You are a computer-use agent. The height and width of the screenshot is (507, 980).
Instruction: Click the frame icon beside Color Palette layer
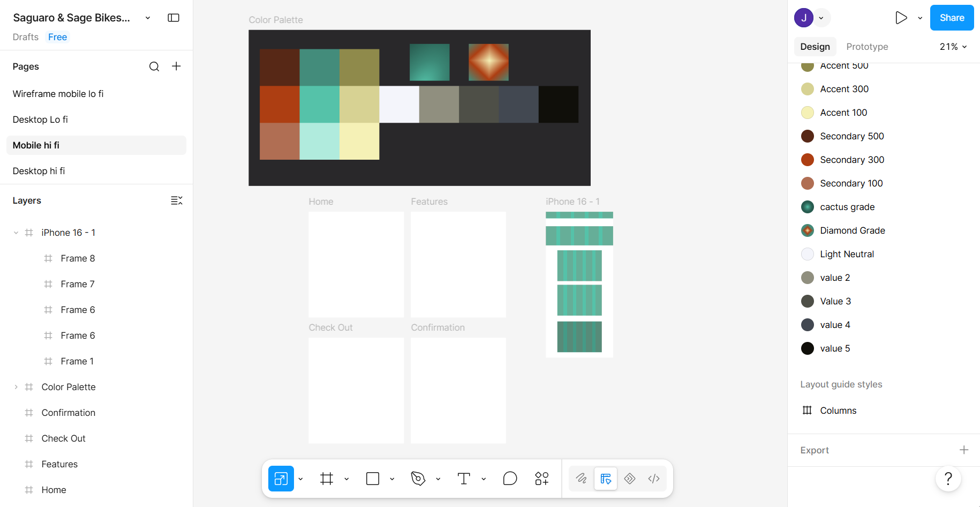pos(29,387)
